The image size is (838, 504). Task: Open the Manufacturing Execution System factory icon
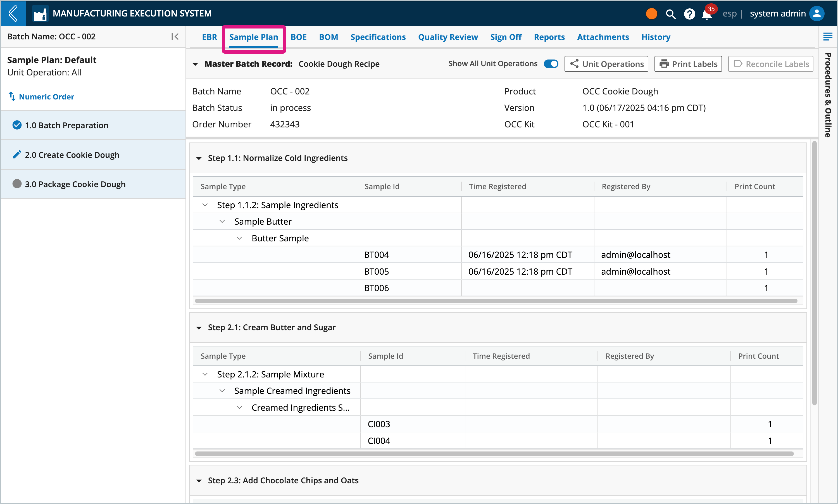40,14
